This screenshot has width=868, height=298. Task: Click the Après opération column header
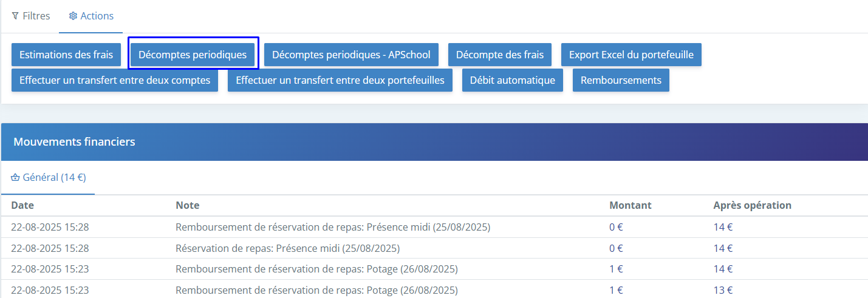pyautogui.click(x=752, y=205)
